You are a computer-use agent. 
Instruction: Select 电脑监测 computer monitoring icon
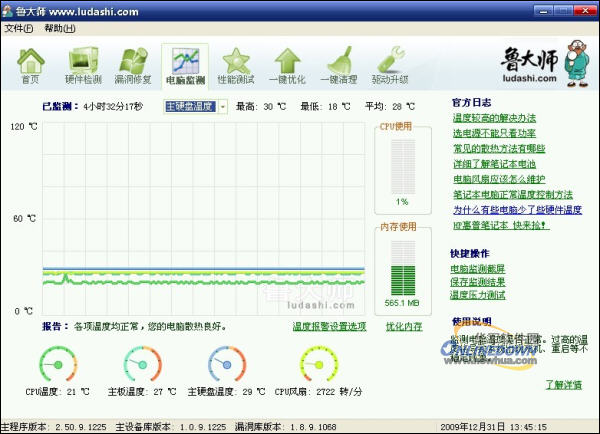[x=185, y=63]
